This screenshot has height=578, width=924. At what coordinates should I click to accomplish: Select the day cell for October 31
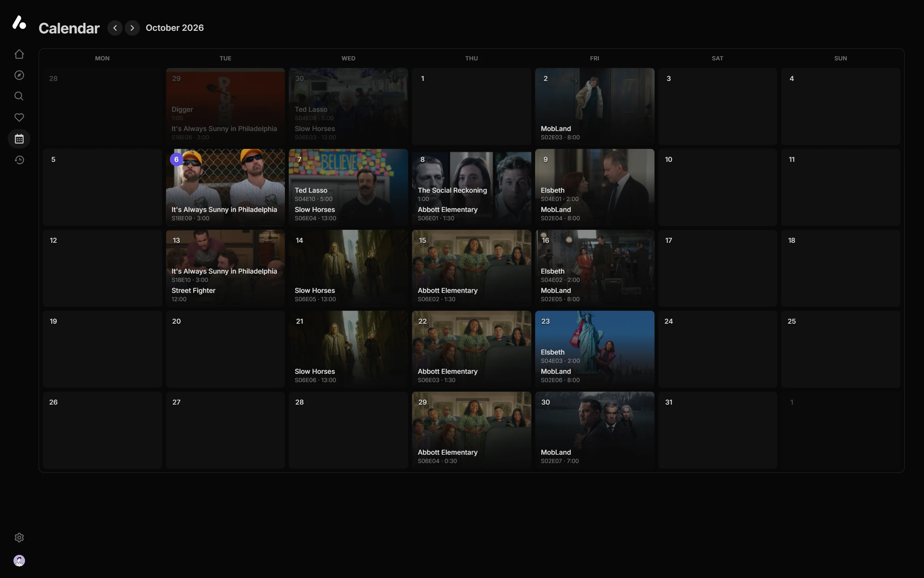(717, 430)
